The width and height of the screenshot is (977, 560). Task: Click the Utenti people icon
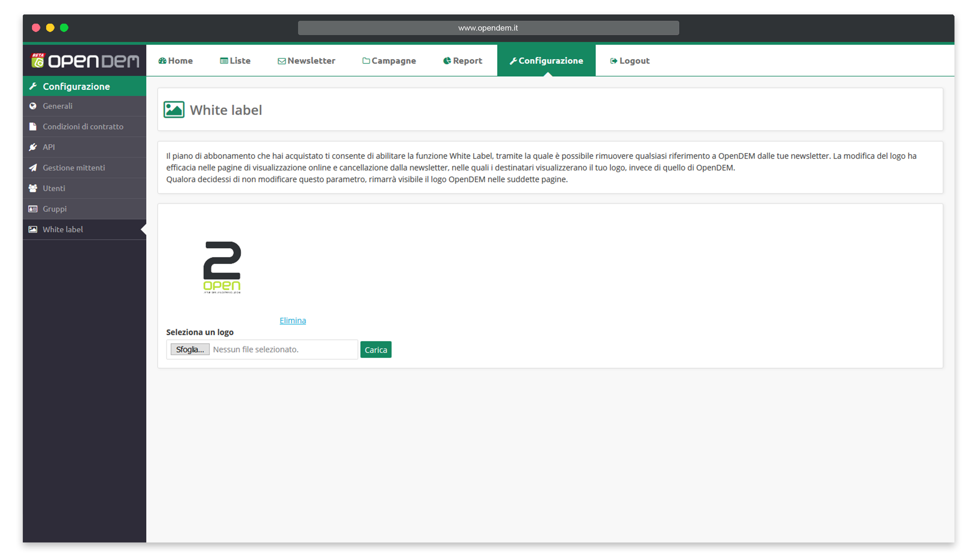33,188
